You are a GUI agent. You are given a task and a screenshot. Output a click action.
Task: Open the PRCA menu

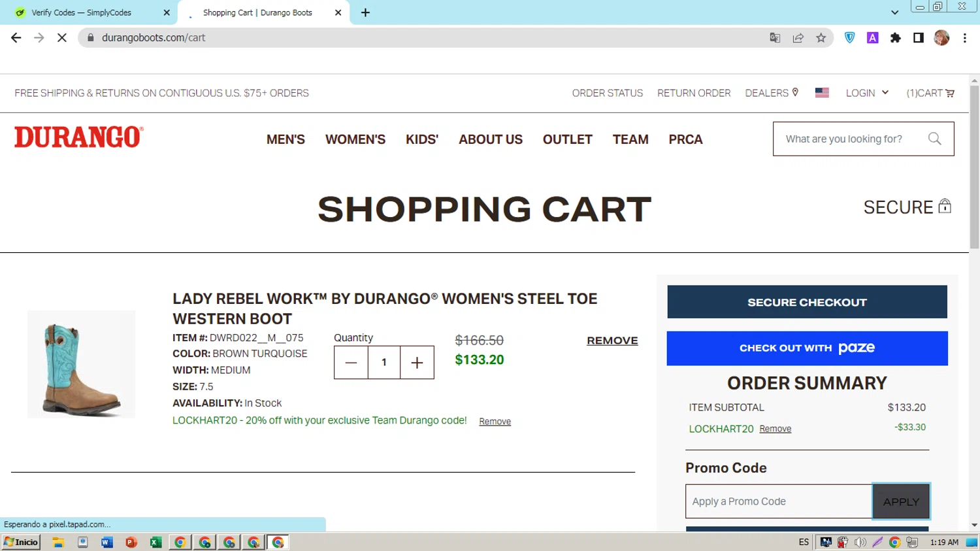[x=685, y=139]
